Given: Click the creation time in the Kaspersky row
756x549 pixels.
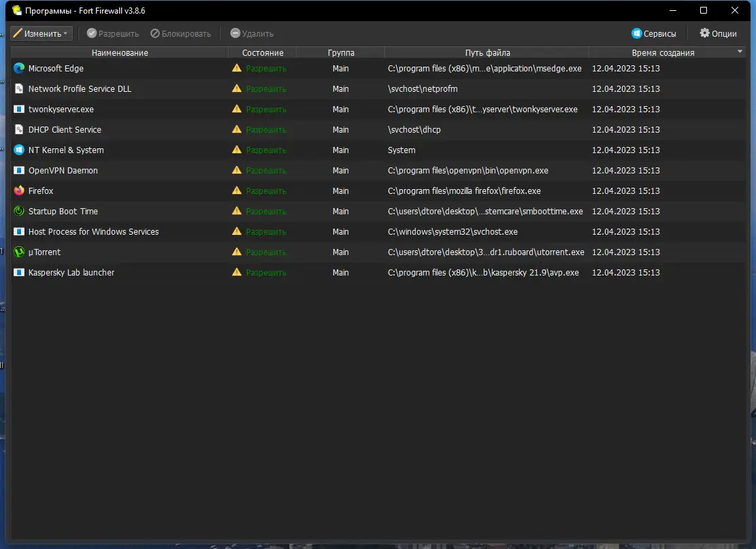Looking at the screenshot, I should point(626,272).
